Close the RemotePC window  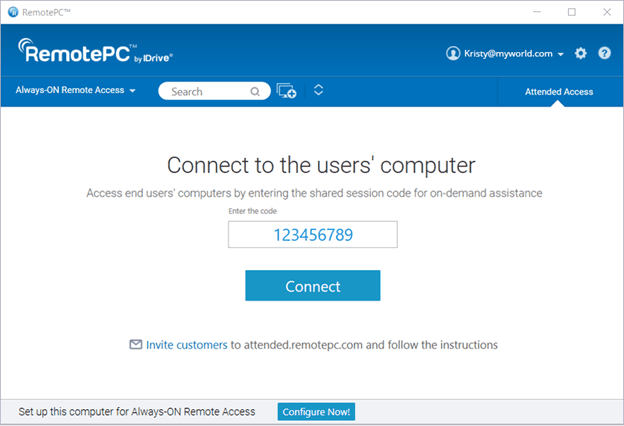click(607, 12)
